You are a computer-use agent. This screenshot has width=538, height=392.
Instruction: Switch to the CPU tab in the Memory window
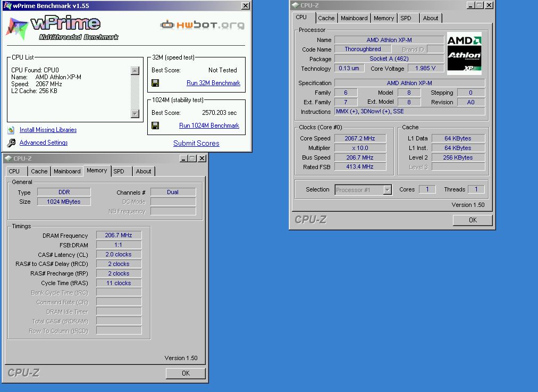click(x=14, y=171)
